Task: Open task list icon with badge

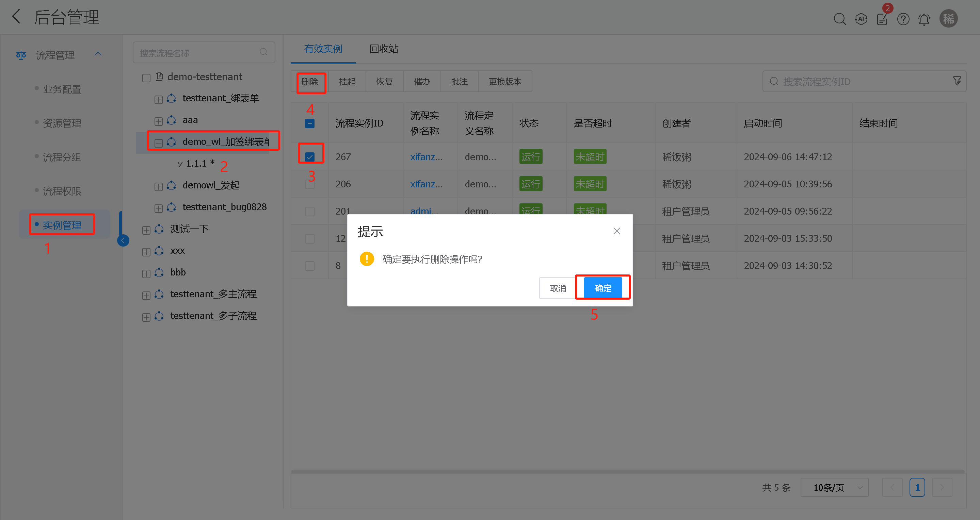Action: [x=882, y=19]
